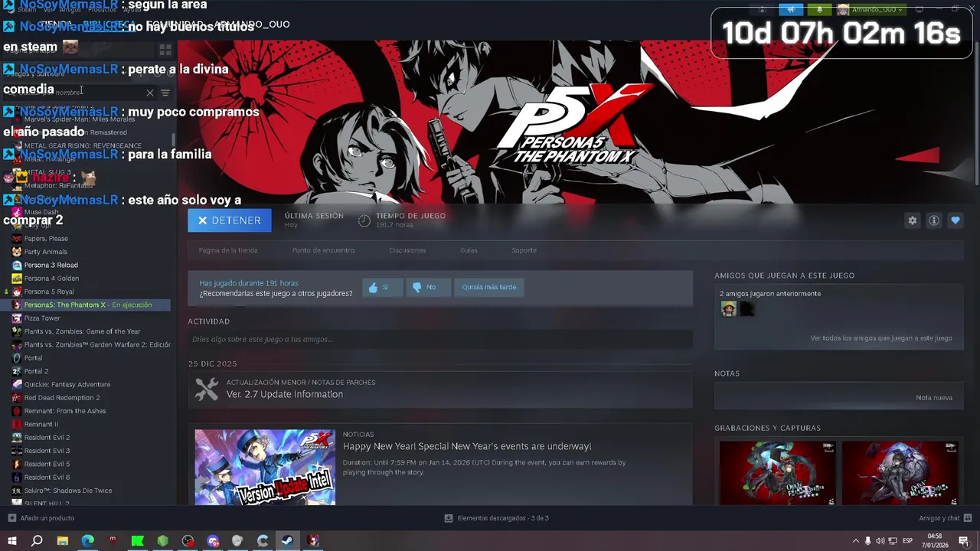Open game info circle icon
Viewport: 980px width, 551px height.
(x=933, y=220)
